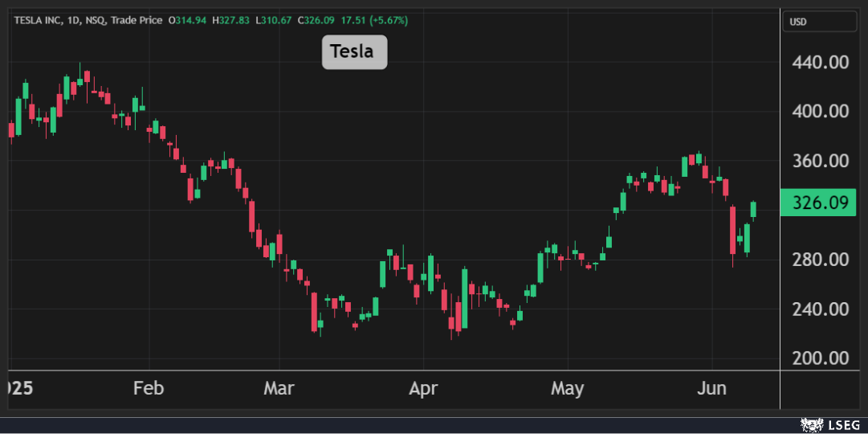This screenshot has height=434, width=868.
Task: Click the 360.00 price axis label
Action: [x=821, y=161]
